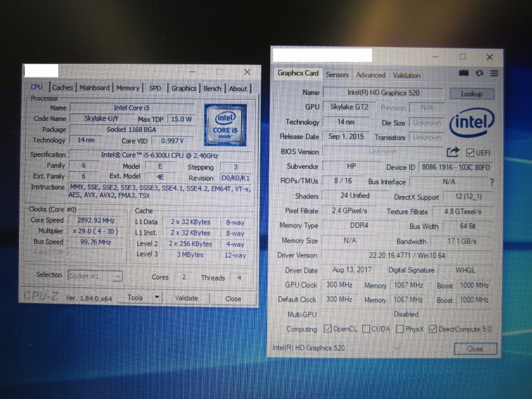Click the Driver Date value Aug 13, 2017
Screen dimensions: 532x399
click(352, 270)
